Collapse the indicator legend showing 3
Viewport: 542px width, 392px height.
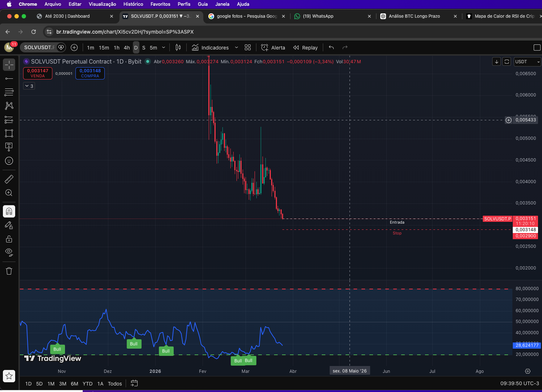point(29,86)
